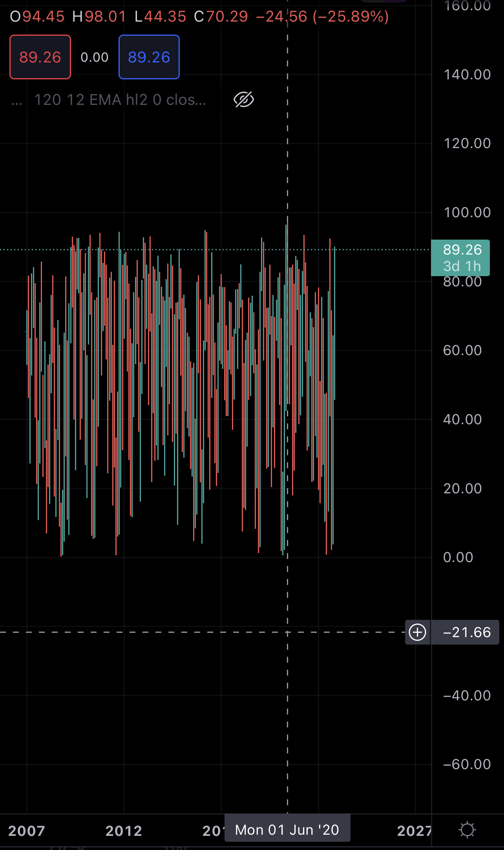
Task: Click the 0.00 level on the price scale
Action: point(458,557)
